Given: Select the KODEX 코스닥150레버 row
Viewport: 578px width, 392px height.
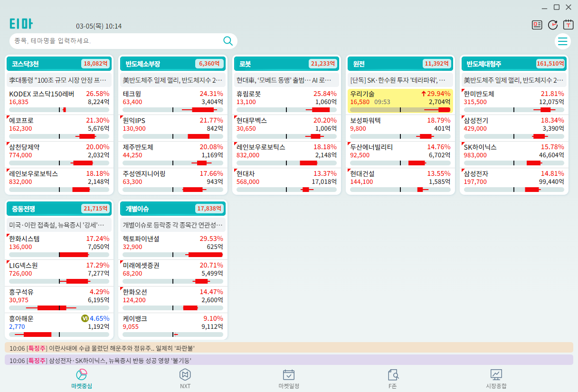Looking at the screenshot, I should click(x=59, y=101).
